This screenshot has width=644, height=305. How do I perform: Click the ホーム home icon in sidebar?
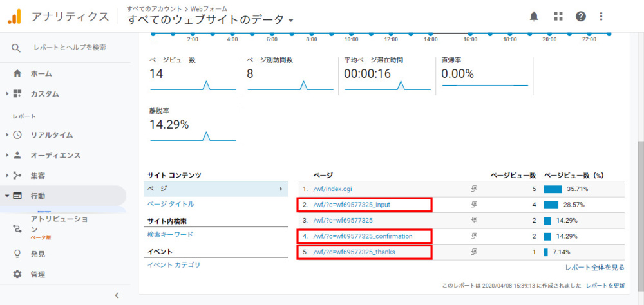[17, 73]
